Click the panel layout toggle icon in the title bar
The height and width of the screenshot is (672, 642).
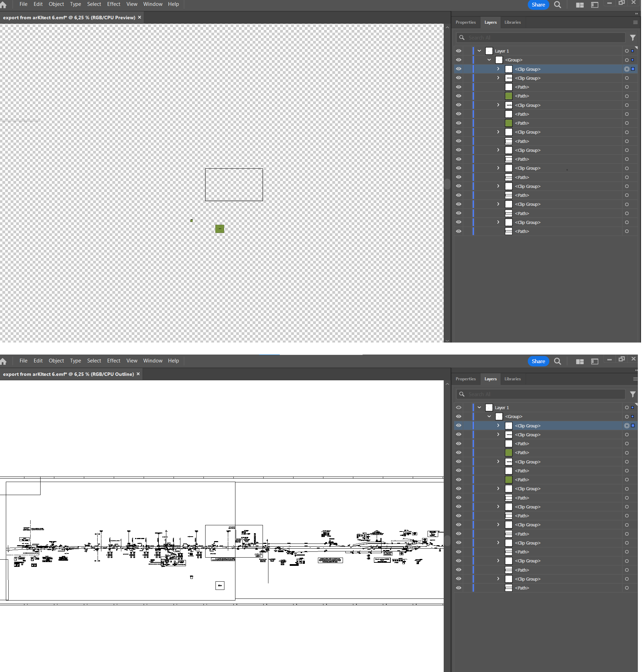[595, 5]
